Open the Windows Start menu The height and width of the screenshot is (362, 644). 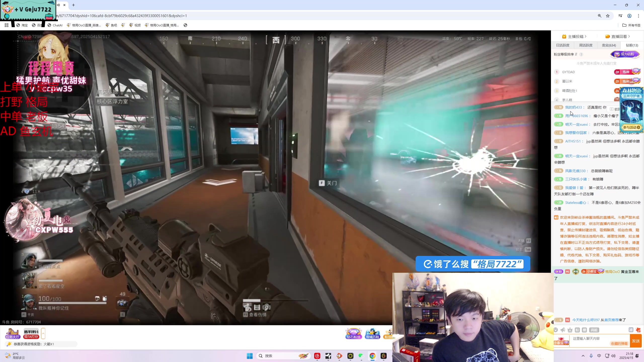(x=250, y=356)
